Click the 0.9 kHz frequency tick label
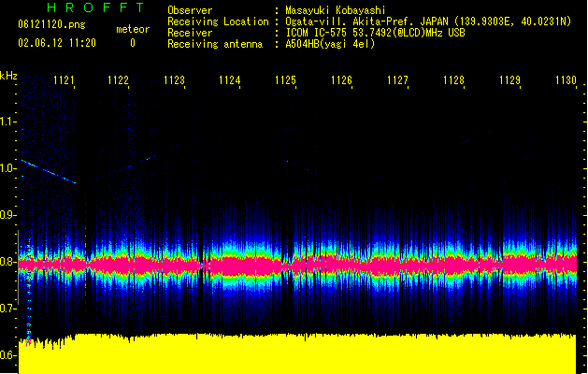The width and height of the screenshot is (588, 374). coord(7,215)
